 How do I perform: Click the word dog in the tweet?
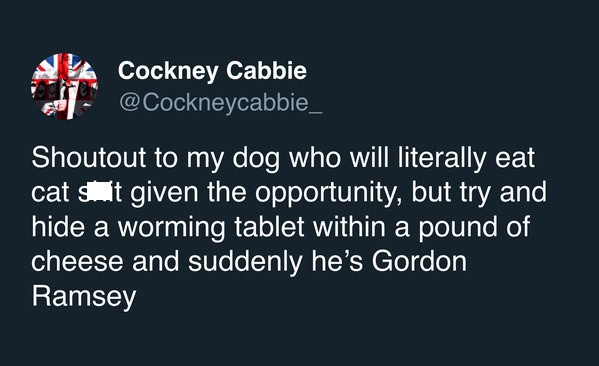point(256,158)
